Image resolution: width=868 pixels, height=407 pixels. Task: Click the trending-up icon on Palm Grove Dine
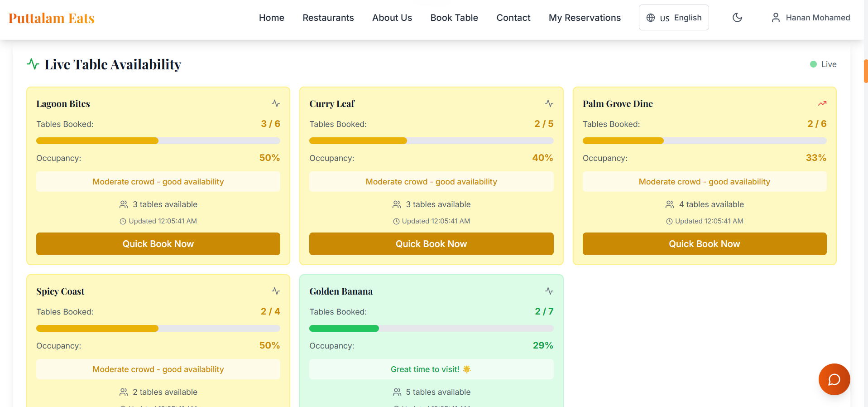click(822, 103)
